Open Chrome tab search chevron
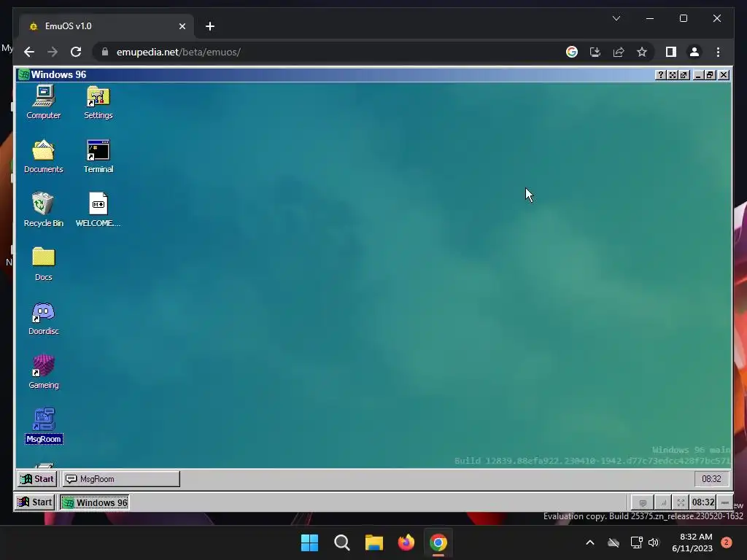This screenshot has width=747, height=560. 616,18
